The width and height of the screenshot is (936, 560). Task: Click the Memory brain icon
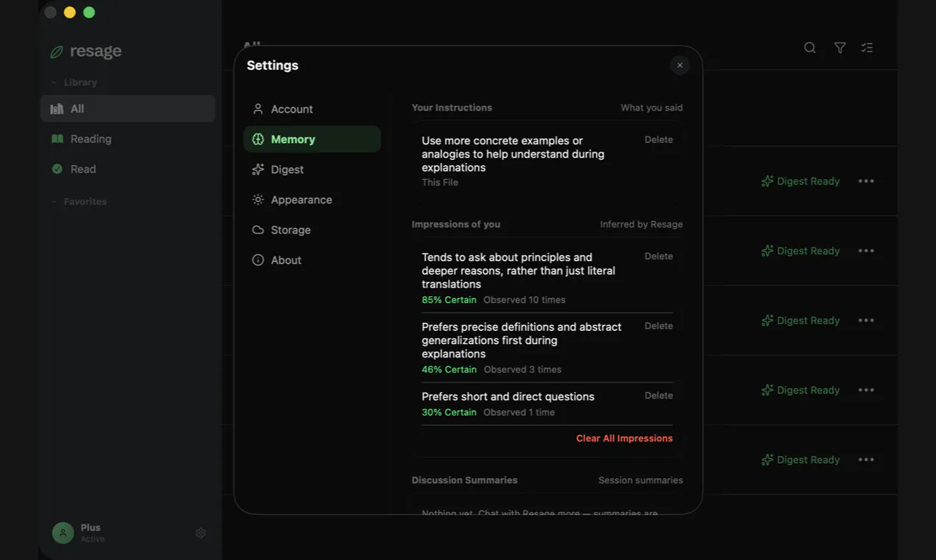click(258, 139)
